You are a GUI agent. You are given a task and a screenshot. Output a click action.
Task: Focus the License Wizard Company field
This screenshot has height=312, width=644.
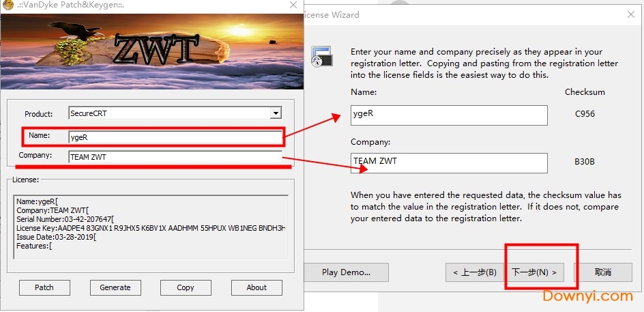449,162
